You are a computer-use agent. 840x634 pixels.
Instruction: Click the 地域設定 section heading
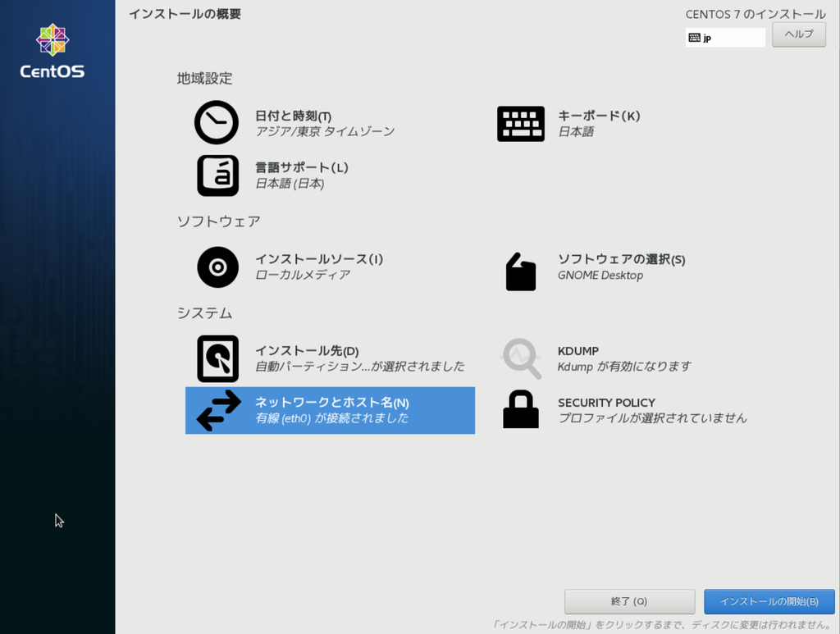coord(204,78)
